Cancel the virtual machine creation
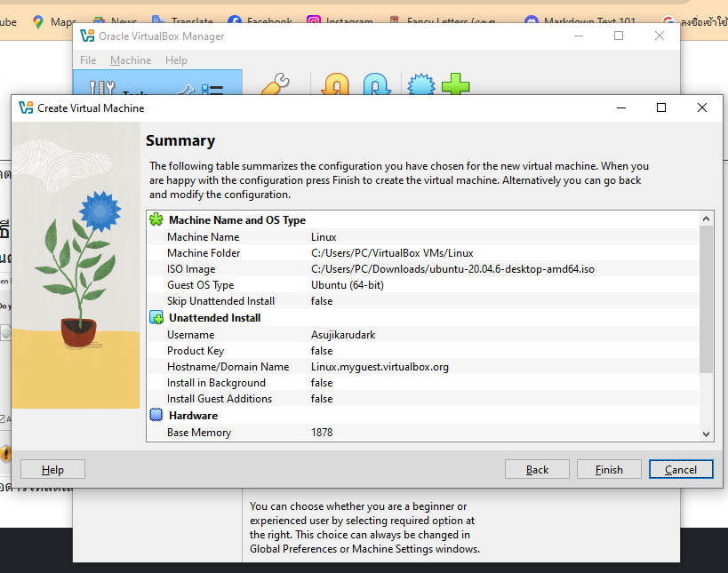The image size is (728, 573). click(681, 469)
